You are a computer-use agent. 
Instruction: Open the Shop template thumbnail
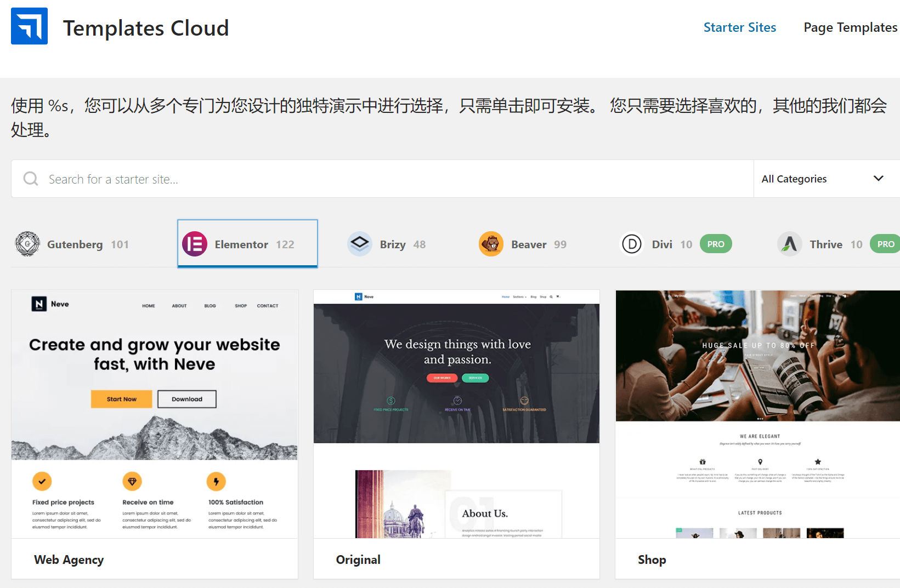(758, 414)
